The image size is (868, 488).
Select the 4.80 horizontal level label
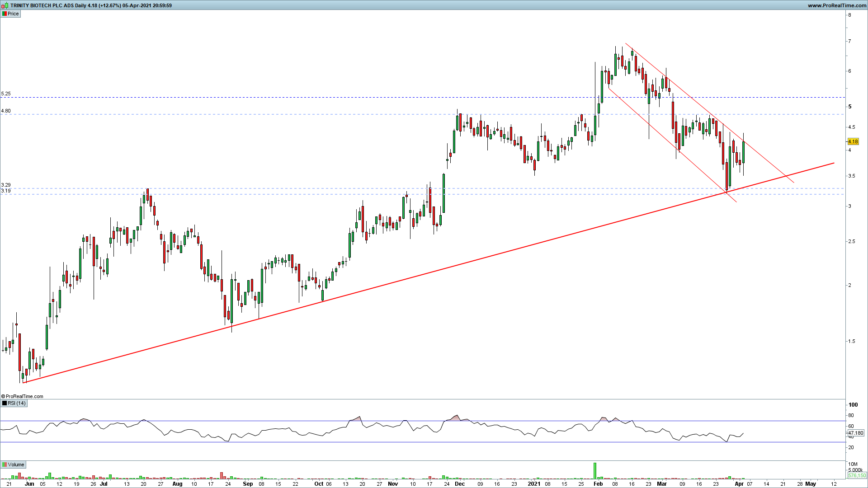6,111
